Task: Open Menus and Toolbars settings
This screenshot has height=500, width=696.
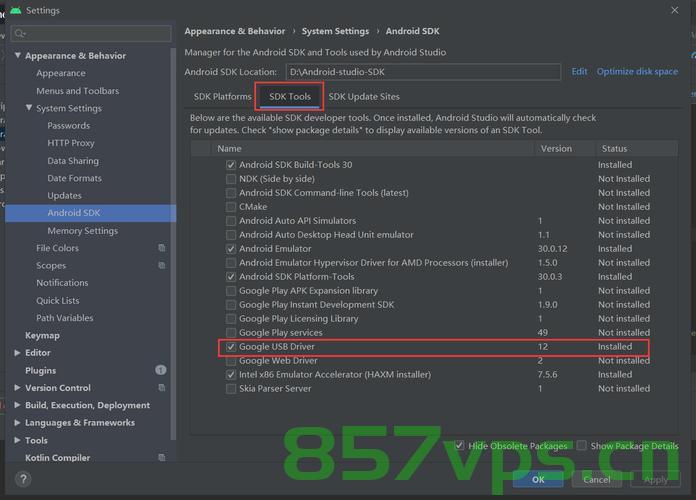Action: coord(78,91)
